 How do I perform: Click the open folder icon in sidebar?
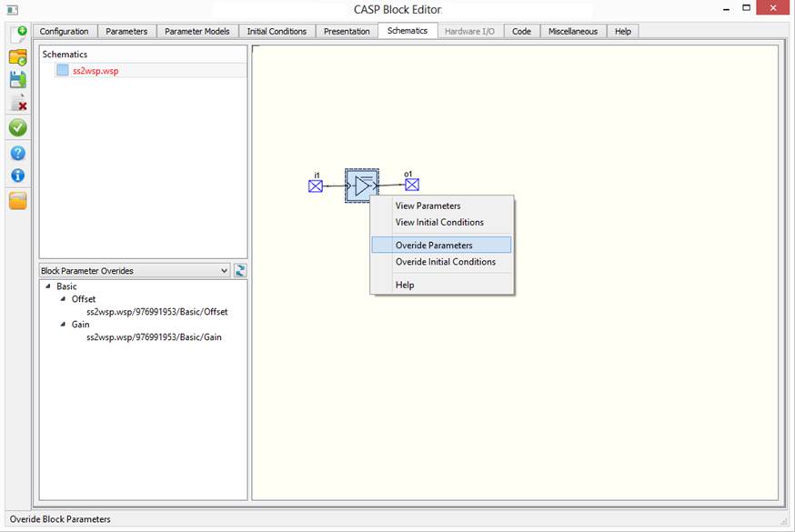pyautogui.click(x=17, y=57)
